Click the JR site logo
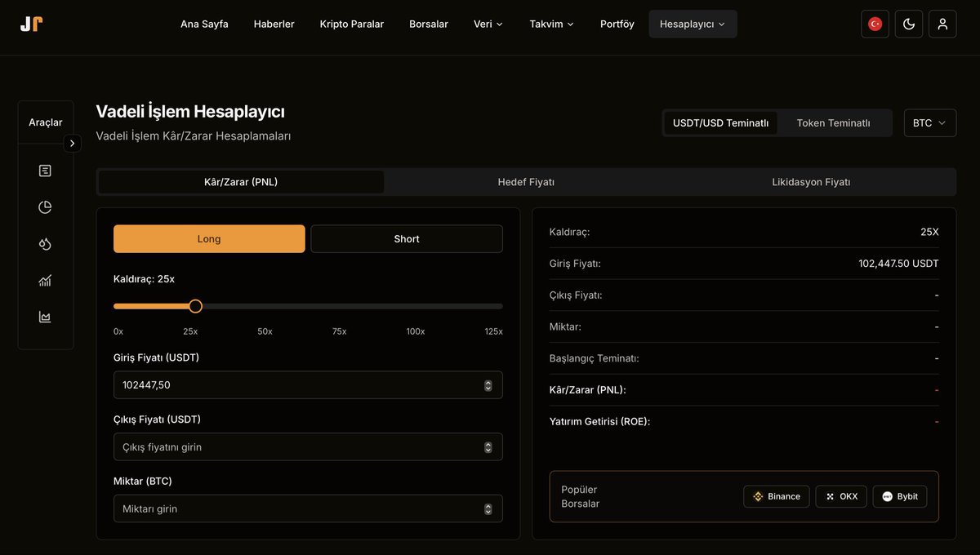Viewport: 980px width, 555px height. click(31, 24)
